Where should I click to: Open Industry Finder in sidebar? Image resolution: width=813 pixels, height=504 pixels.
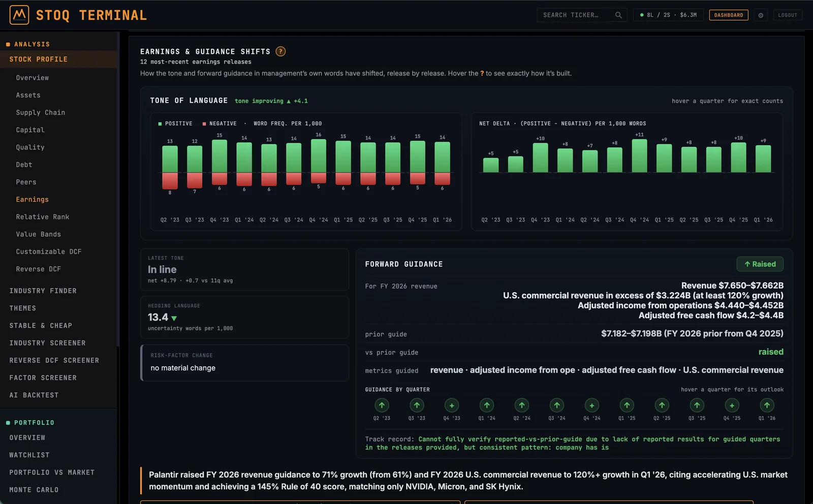click(43, 291)
